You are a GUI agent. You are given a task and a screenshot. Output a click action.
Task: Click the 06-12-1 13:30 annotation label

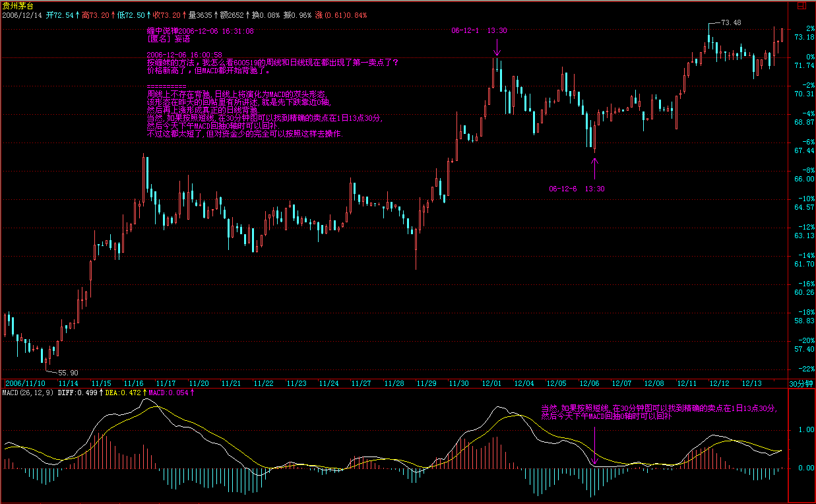[x=479, y=30]
